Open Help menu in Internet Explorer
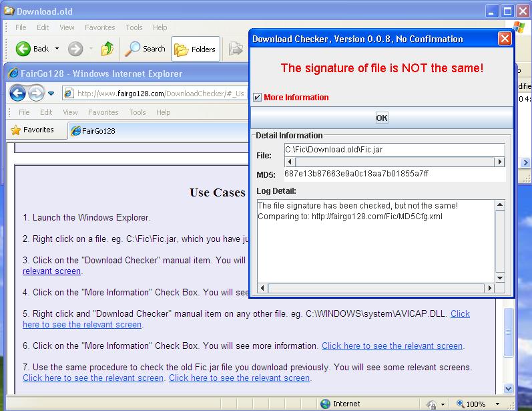This screenshot has width=532, height=411. click(163, 112)
